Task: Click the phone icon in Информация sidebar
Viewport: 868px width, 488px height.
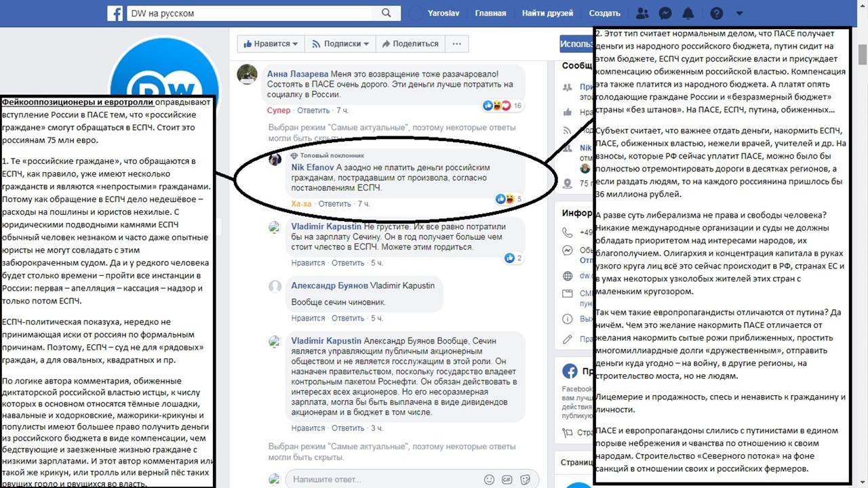Action: click(568, 233)
